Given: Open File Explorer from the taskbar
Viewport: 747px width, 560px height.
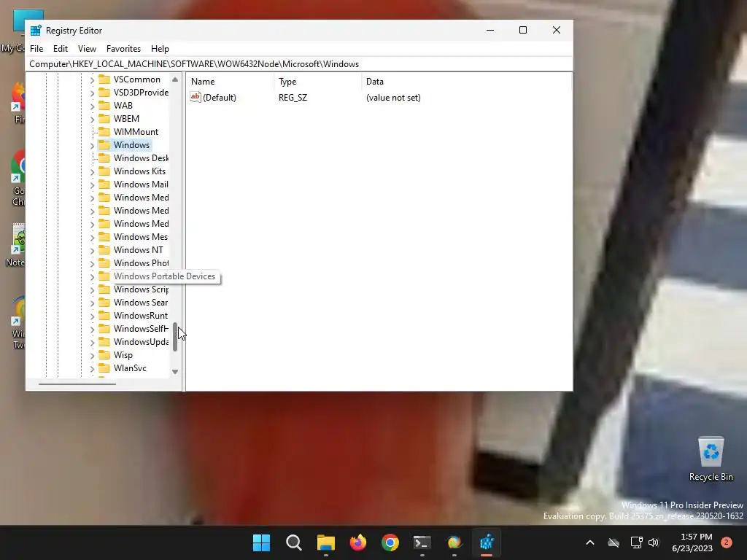Looking at the screenshot, I should click(x=326, y=542).
